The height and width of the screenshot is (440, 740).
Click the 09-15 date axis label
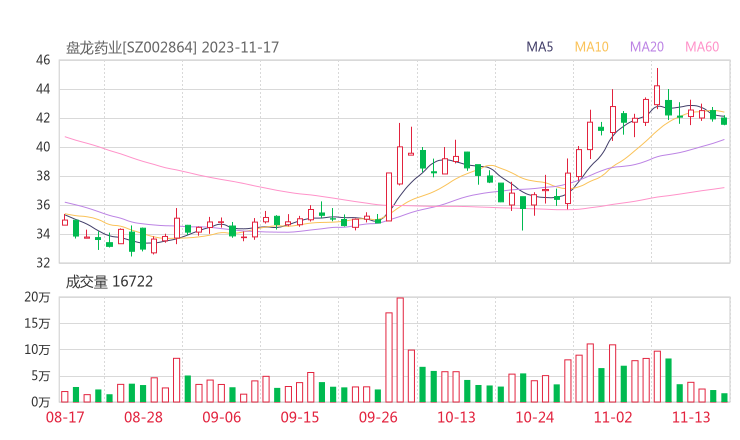coord(300,417)
